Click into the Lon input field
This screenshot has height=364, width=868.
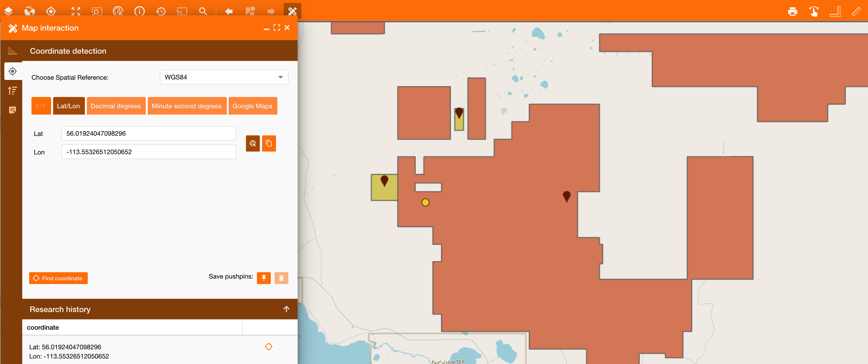[149, 152]
